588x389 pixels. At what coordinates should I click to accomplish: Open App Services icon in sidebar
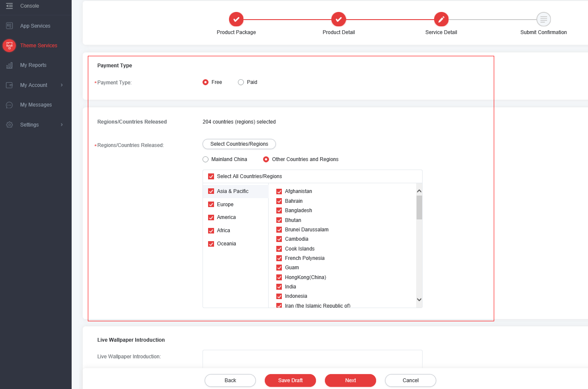coord(9,26)
